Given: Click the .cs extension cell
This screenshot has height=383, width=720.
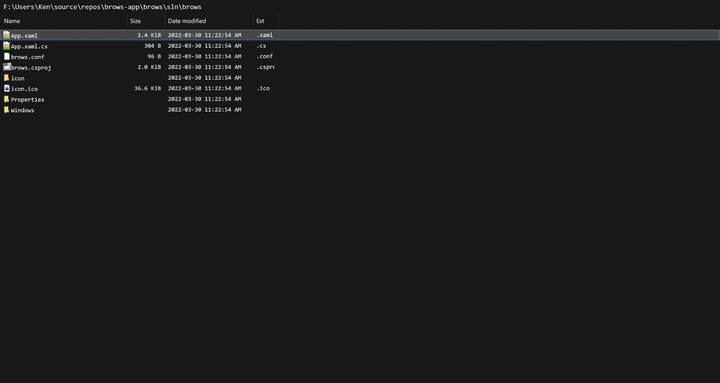Looking at the screenshot, I should (261, 46).
